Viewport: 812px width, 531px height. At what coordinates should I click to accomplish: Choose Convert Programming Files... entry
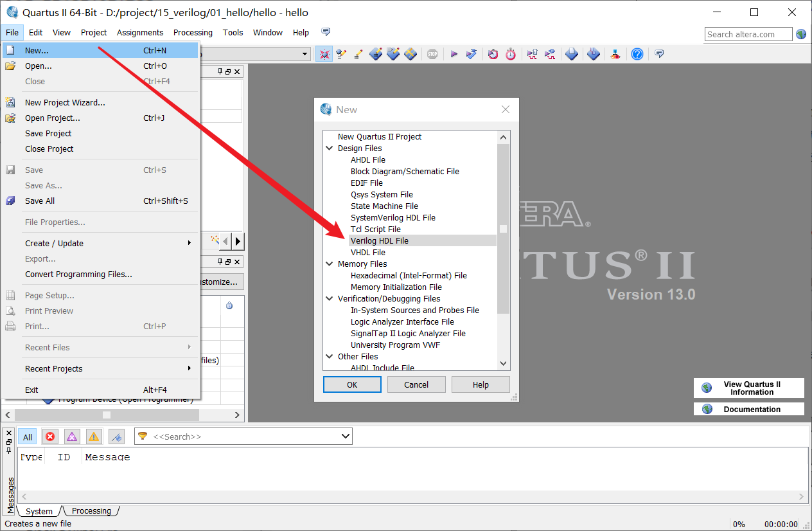100,274
